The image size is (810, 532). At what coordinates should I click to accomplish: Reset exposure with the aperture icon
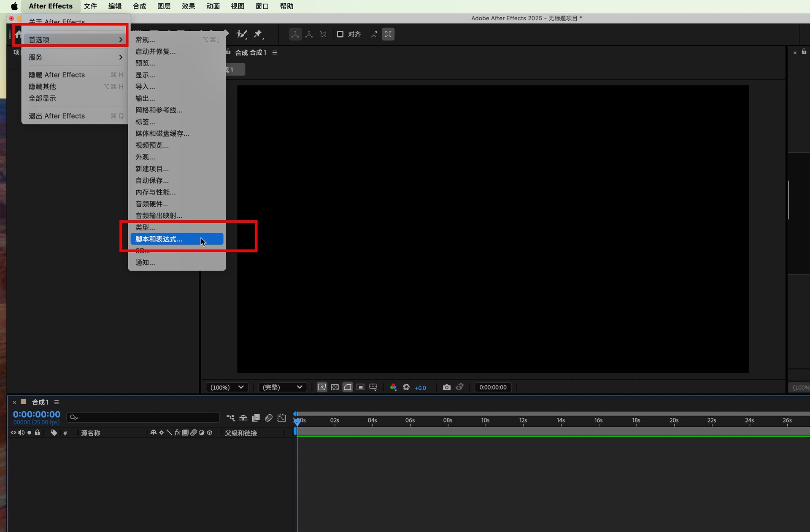click(406, 387)
